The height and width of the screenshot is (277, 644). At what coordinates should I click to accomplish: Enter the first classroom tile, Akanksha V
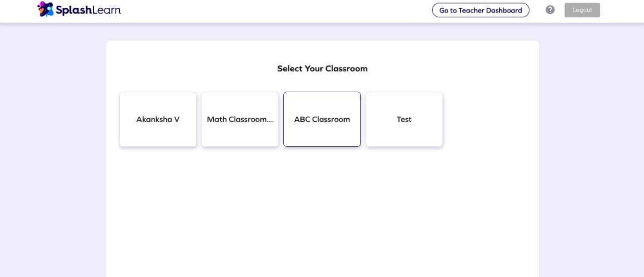click(158, 130)
